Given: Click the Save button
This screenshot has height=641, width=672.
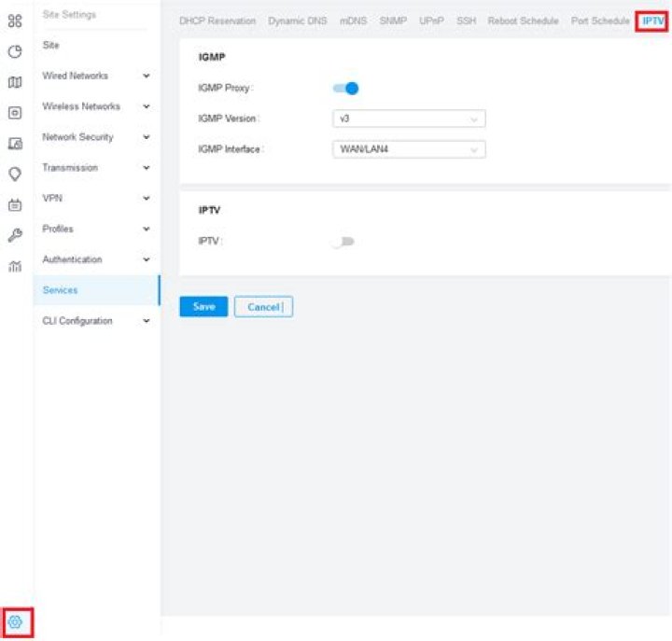Looking at the screenshot, I should [x=203, y=307].
